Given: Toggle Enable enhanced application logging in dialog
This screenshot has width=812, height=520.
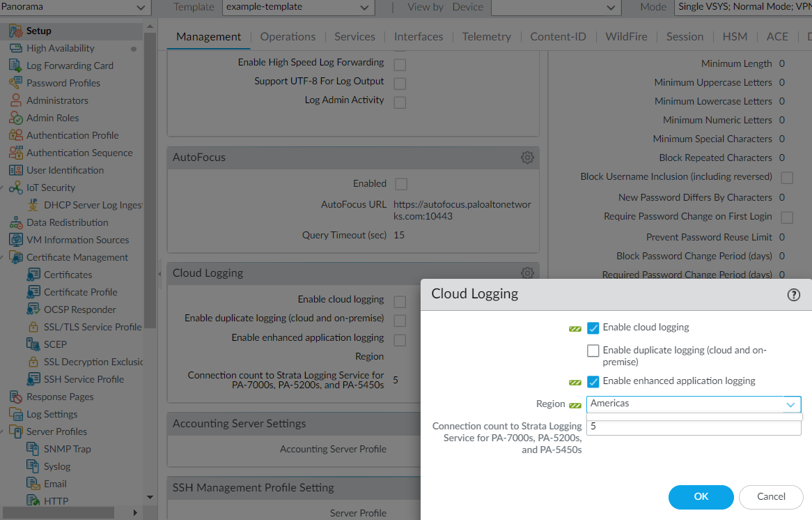Looking at the screenshot, I should point(593,381).
